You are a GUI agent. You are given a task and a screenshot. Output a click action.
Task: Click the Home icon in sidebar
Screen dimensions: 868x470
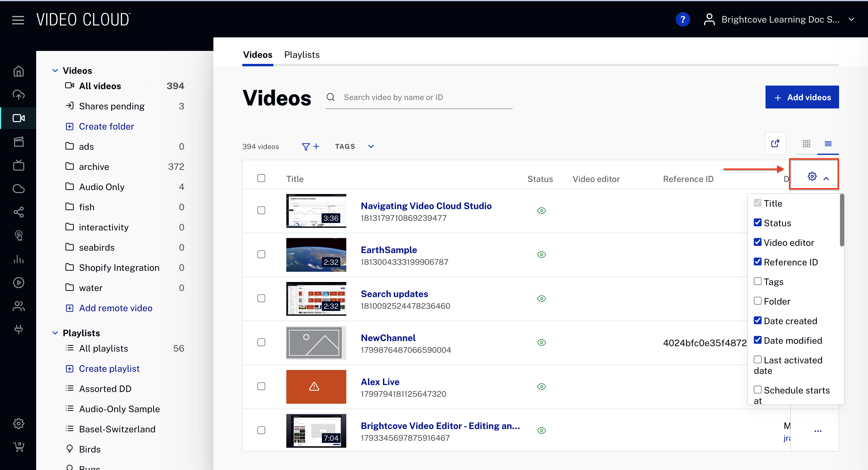tap(18, 71)
